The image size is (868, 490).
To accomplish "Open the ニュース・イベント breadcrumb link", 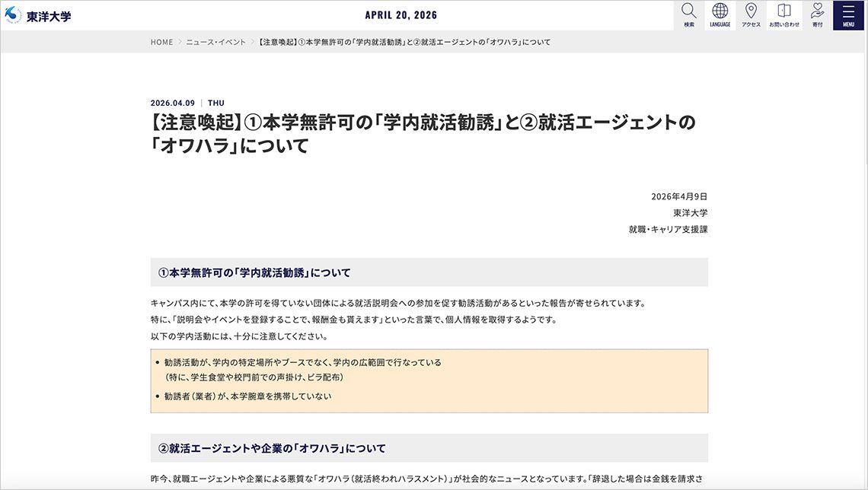I will [215, 42].
